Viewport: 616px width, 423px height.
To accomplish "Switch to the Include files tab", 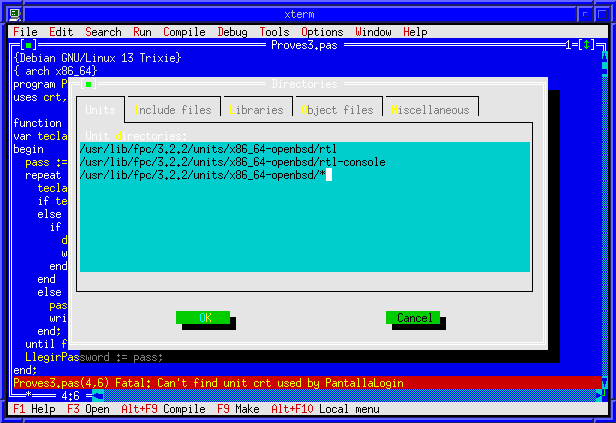I will [173, 110].
